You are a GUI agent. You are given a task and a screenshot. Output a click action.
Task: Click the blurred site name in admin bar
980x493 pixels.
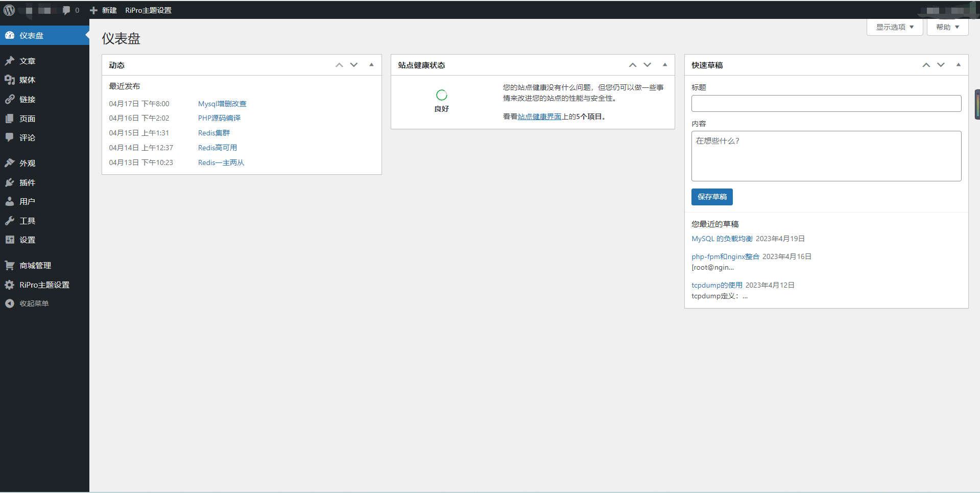click(x=41, y=10)
